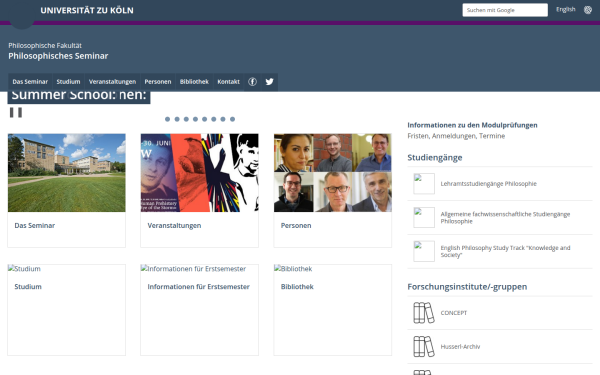The height and width of the screenshot is (375, 600).
Task: Select the seventh slideshow dot
Action: 223,119
